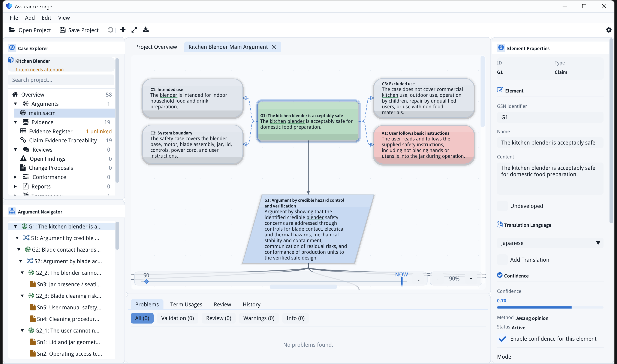The width and height of the screenshot is (617, 364).
Task: Click the undo icon in toolbar
Action: [111, 30]
